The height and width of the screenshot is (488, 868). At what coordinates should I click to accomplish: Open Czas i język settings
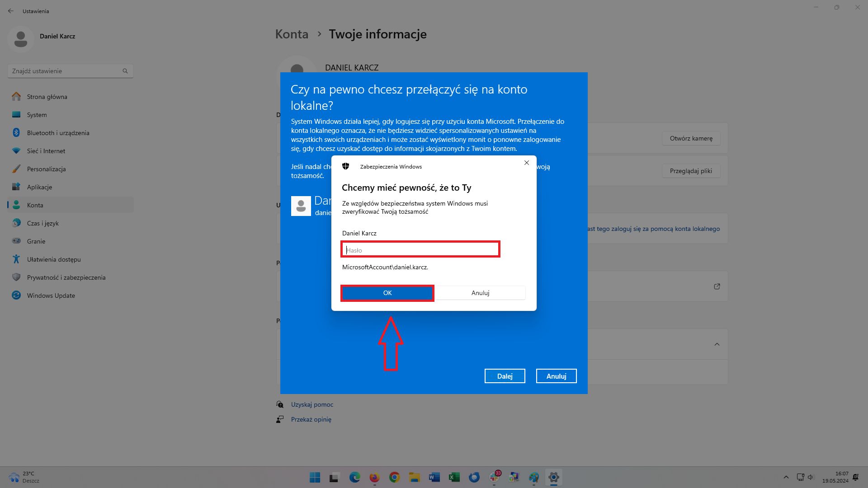tap(44, 223)
